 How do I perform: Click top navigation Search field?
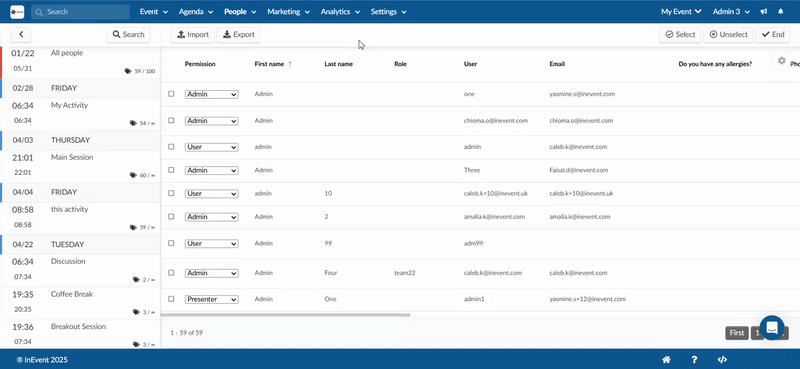click(80, 12)
